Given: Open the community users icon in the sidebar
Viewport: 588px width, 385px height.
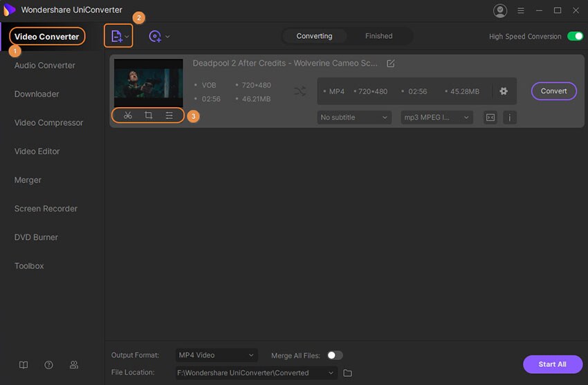Looking at the screenshot, I should (74, 365).
